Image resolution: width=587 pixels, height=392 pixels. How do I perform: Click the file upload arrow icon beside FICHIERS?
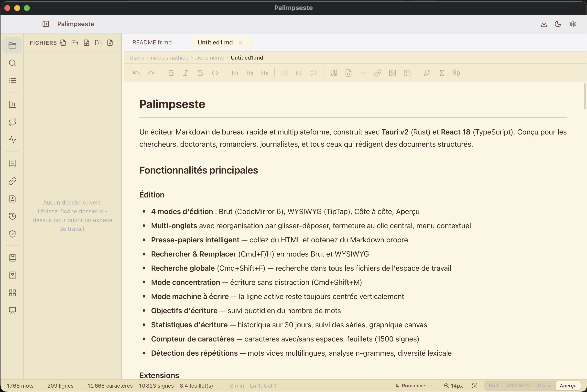point(110,43)
